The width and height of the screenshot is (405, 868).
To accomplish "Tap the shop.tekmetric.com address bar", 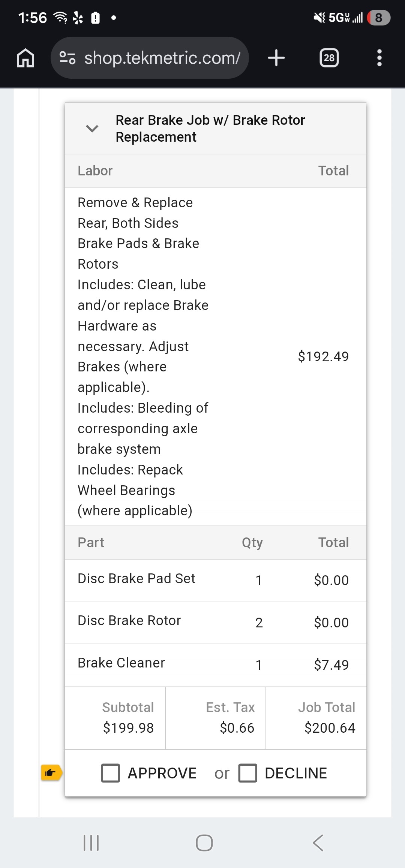I will click(162, 58).
